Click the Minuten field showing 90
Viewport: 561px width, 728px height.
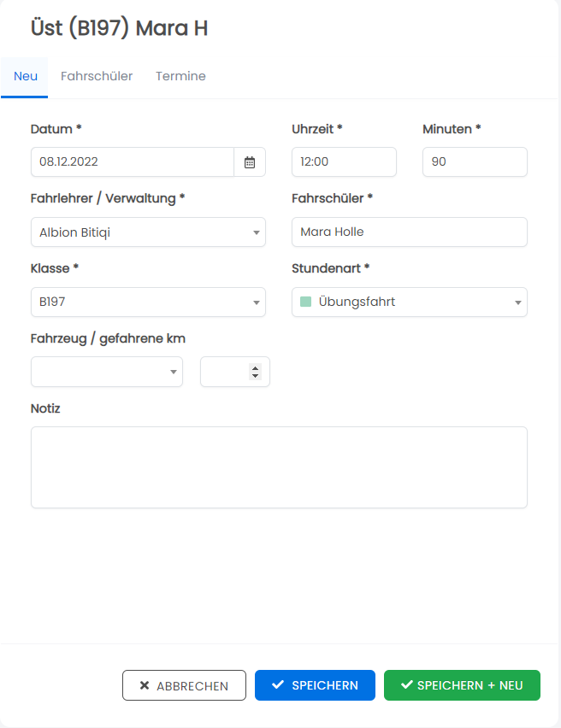click(x=475, y=162)
